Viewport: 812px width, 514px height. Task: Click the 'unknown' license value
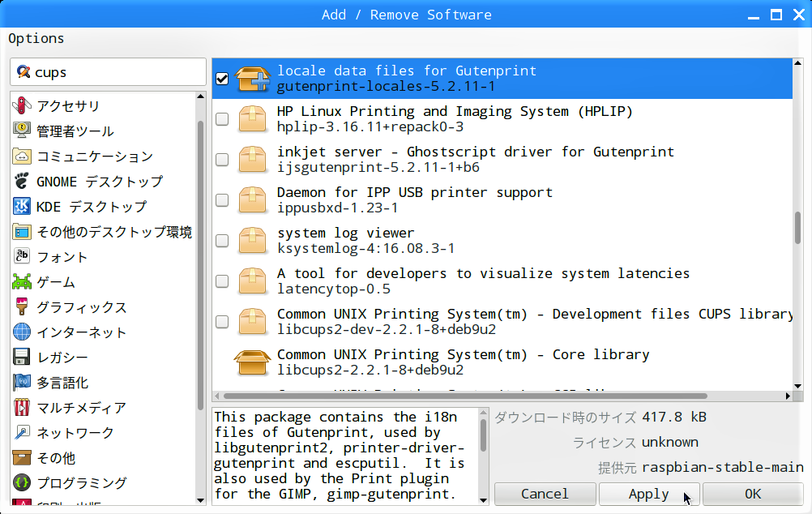point(670,442)
